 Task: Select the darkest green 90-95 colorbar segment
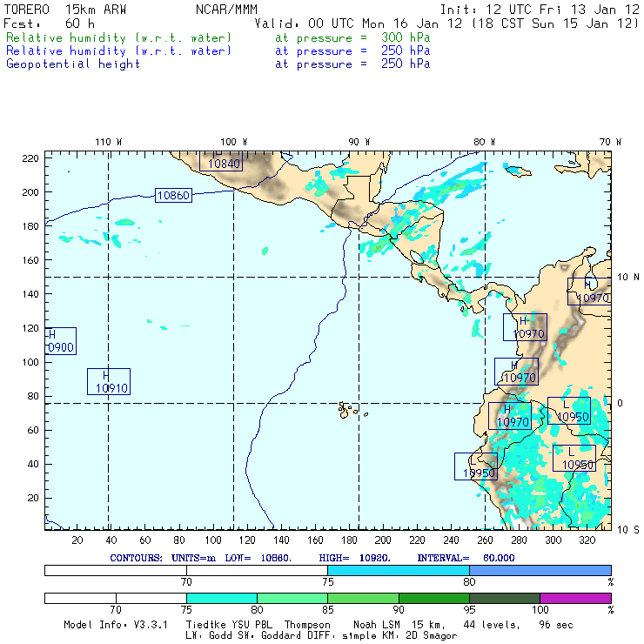tap(433, 599)
